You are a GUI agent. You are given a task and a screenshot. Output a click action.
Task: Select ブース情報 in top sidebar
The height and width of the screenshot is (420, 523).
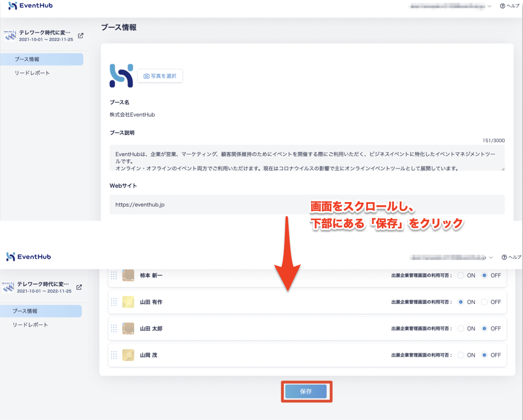[42, 59]
